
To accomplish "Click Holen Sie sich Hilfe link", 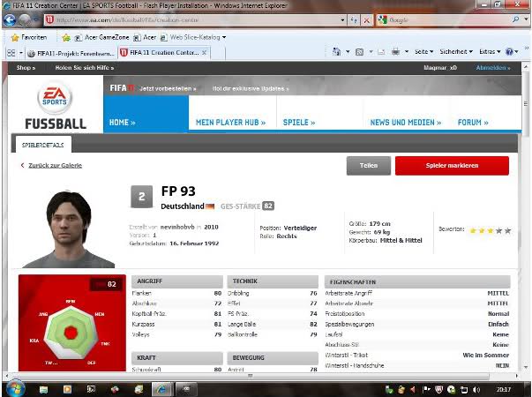I will 85,68.
